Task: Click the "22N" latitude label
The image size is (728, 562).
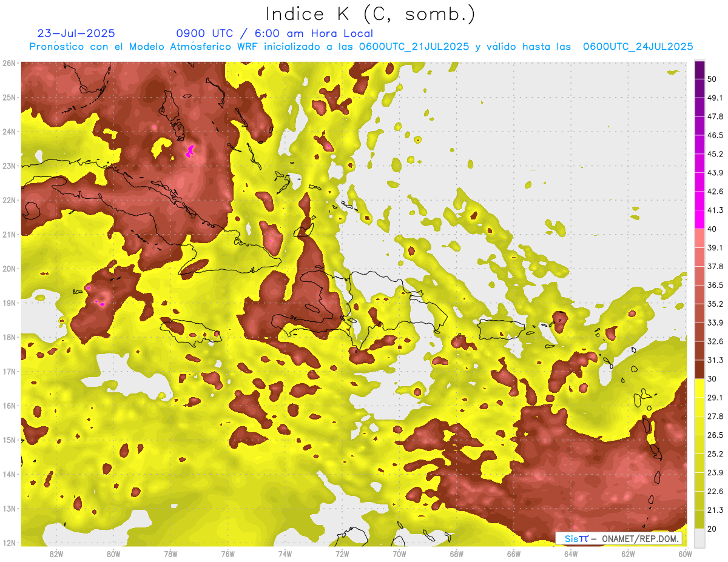Action: tap(9, 200)
